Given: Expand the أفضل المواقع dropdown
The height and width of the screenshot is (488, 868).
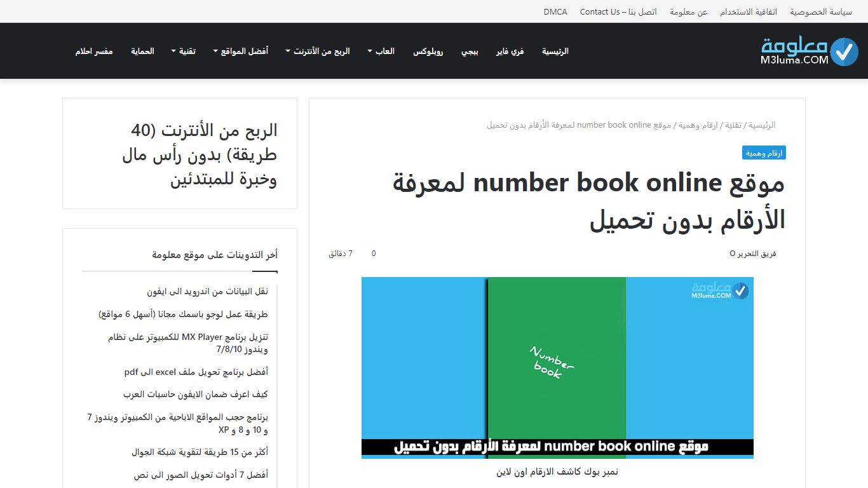Looking at the screenshot, I should click(241, 51).
